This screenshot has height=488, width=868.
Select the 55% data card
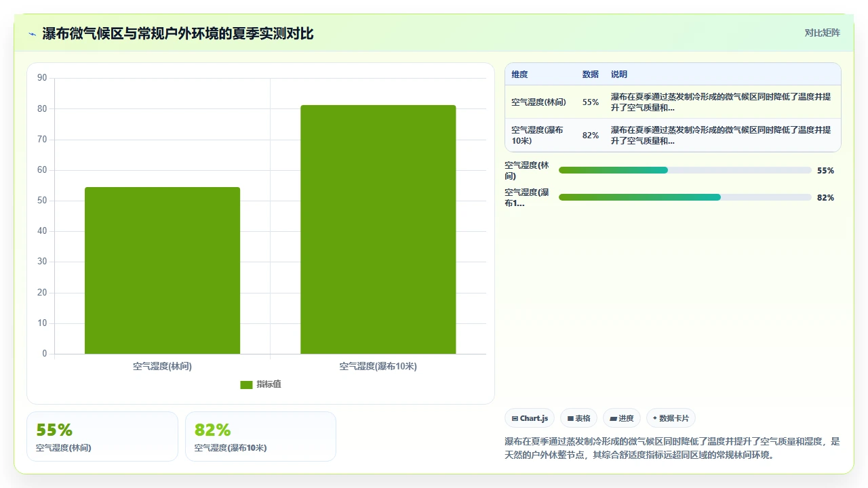102,436
